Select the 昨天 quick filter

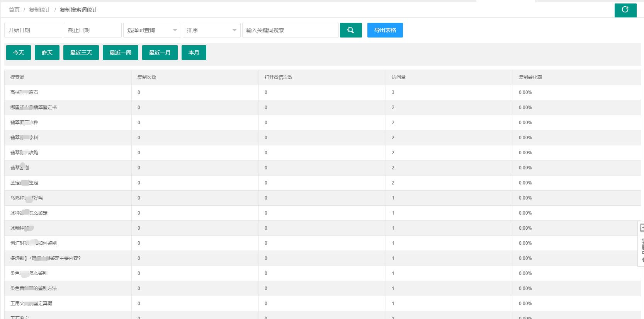pyautogui.click(x=47, y=53)
